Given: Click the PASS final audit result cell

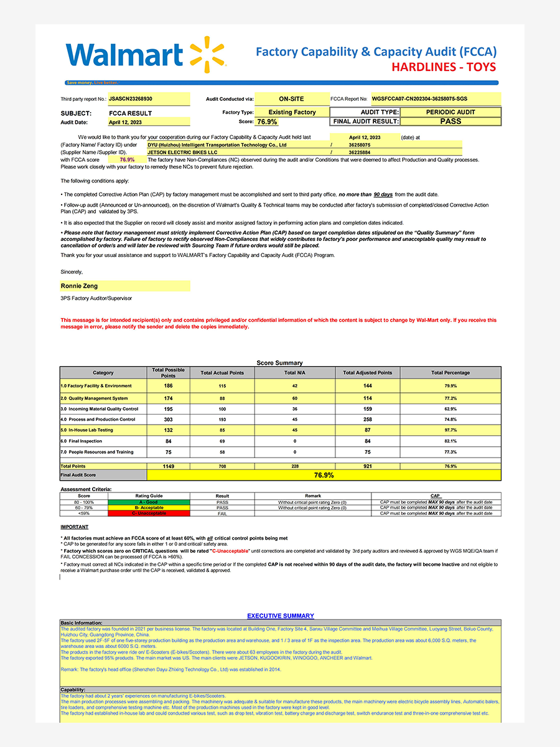Looking at the screenshot, I should (450, 121).
